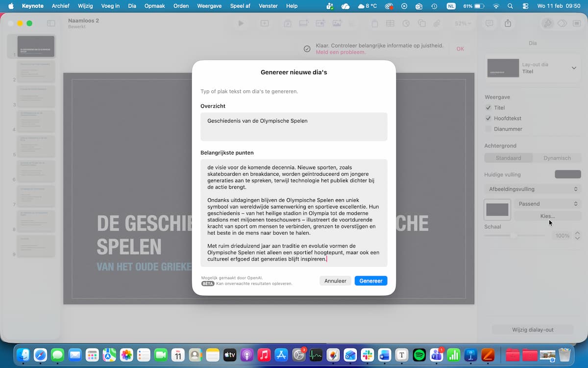
Task: Click the Huidige vulling color swatch
Action: [567, 175]
